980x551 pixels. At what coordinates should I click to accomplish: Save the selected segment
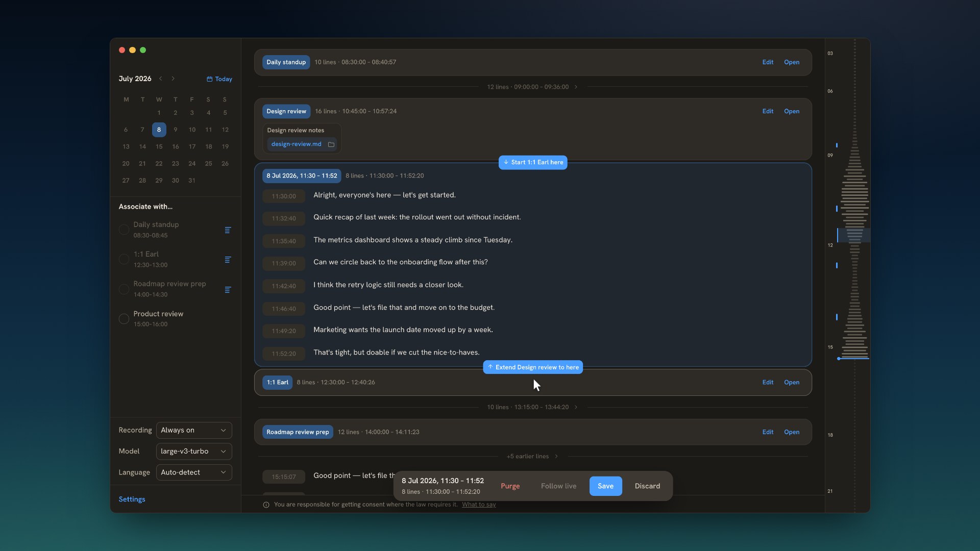pos(605,486)
